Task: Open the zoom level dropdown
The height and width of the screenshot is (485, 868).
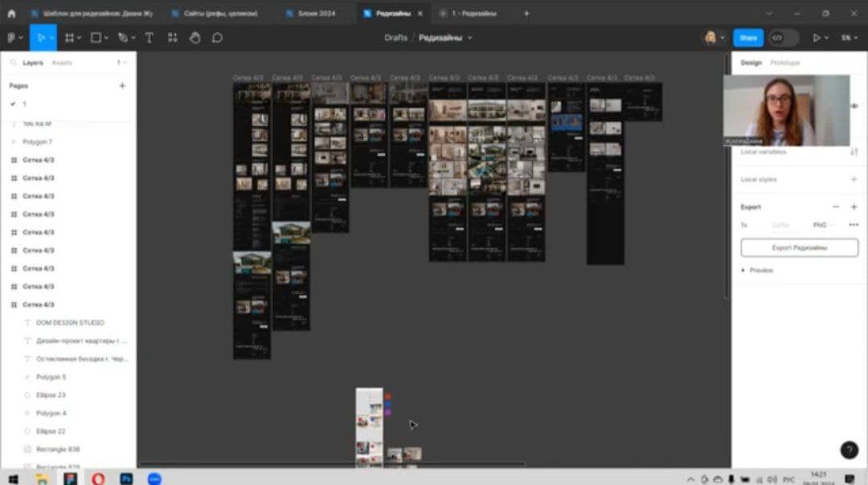Action: (x=850, y=38)
